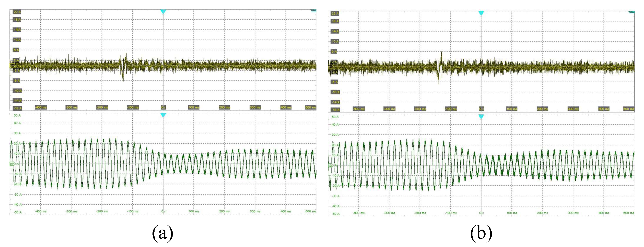Click teal corner indicator top-right of panel (a)
Screen dimensions: 644x247
click(314, 10)
